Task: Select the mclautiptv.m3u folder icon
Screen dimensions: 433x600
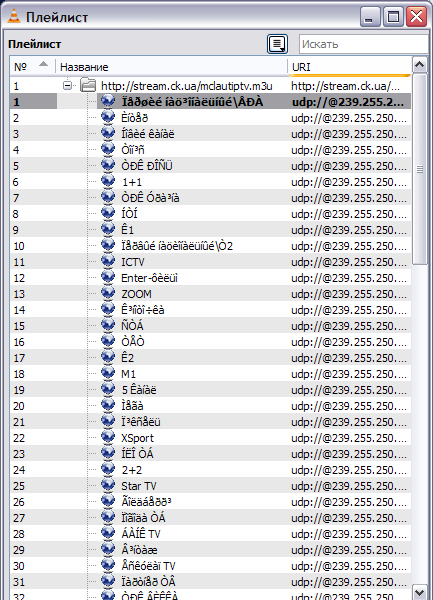Action: (x=88, y=85)
